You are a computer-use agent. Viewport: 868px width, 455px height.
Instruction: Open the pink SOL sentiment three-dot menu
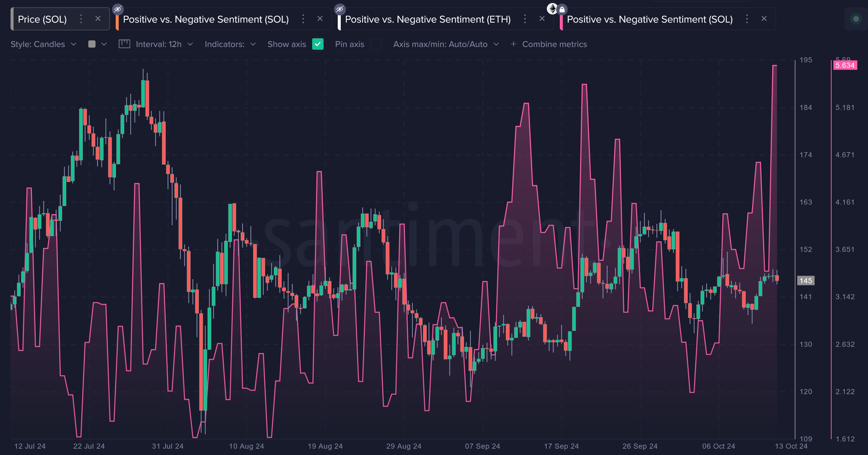click(747, 19)
